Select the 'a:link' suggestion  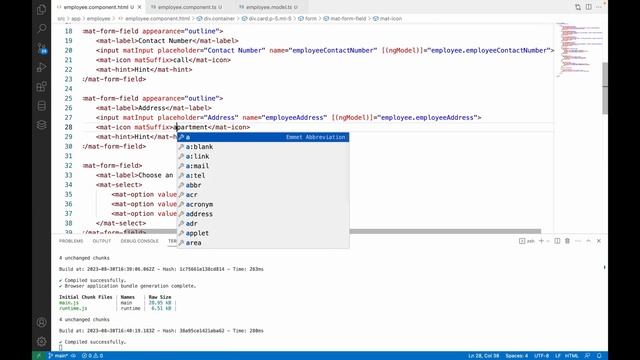pos(263,156)
